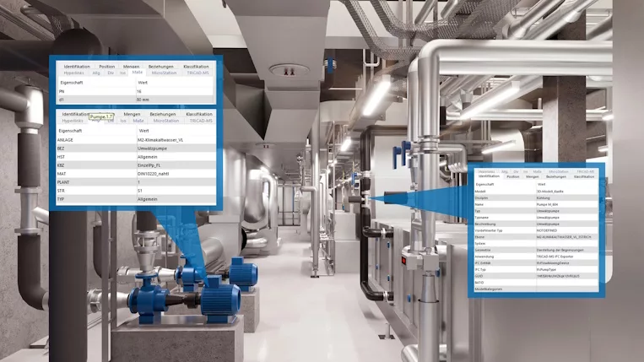Open Klassifikation tab in right panel
The width and height of the screenshot is (644, 362).
tap(584, 176)
